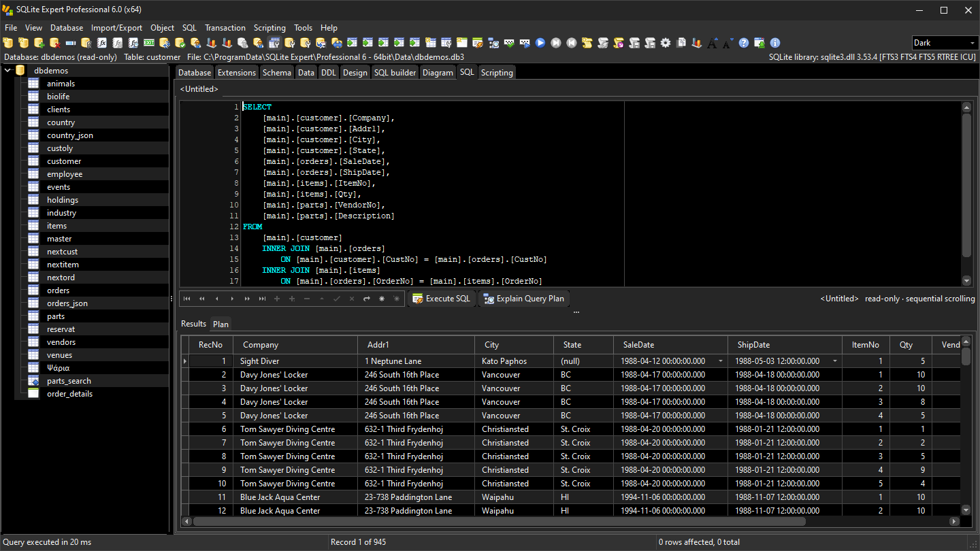Click SQL editor scrollbar down arrow

click(966, 280)
